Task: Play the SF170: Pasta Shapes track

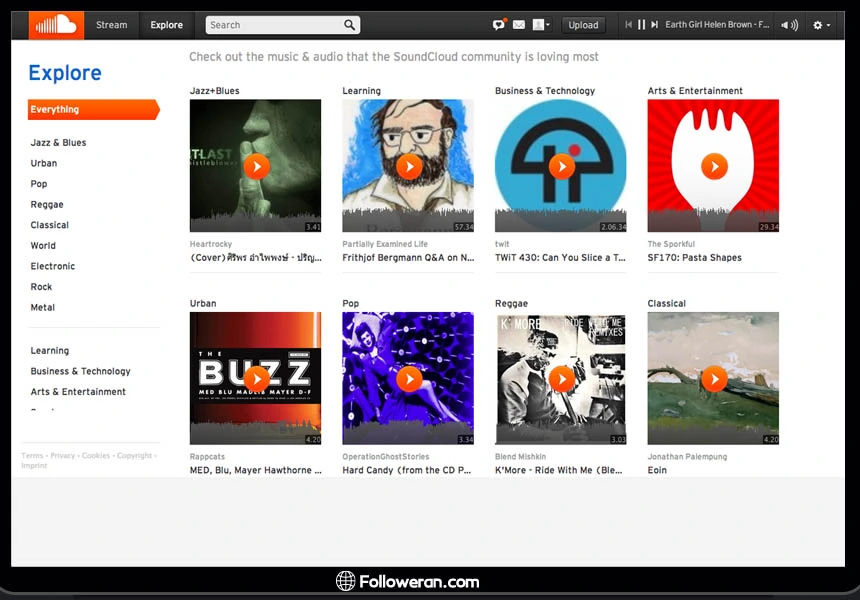Action: pos(713,166)
